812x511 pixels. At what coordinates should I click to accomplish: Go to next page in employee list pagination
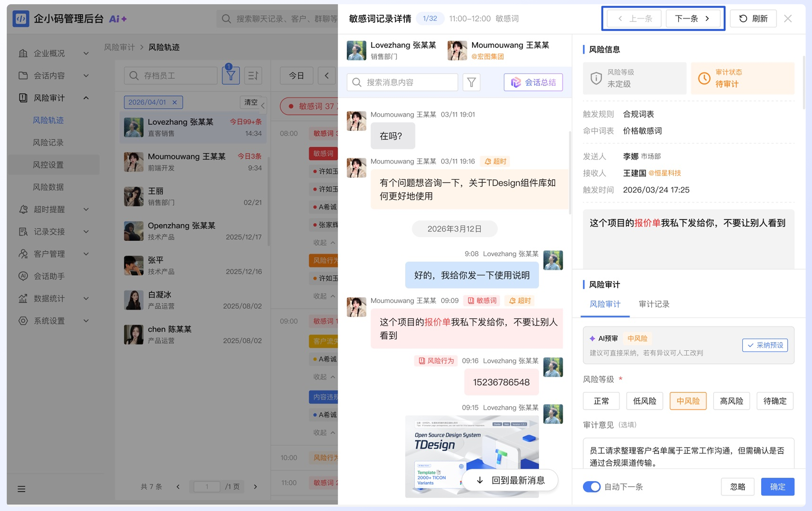[x=255, y=486]
